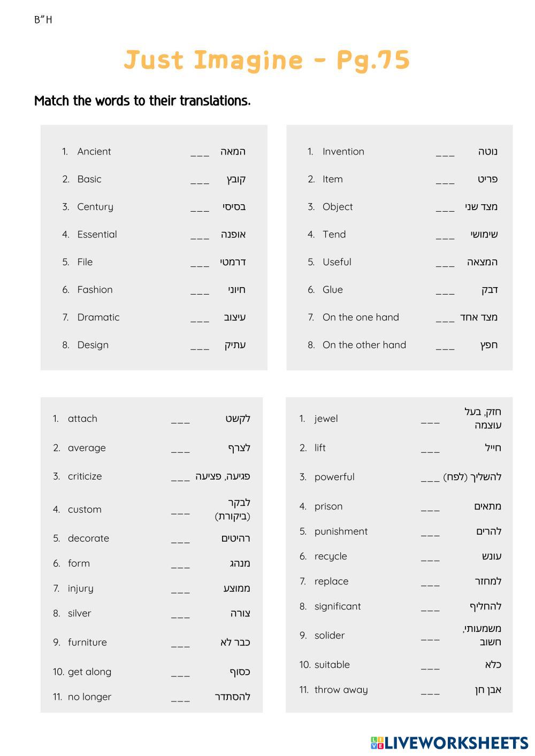Focus the blank in the recycle row
The height and width of the screenshot is (756, 535).
[x=430, y=557]
